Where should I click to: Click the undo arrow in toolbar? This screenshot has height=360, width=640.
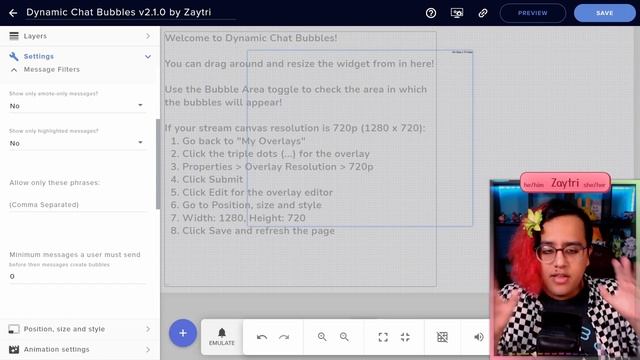(x=262, y=337)
